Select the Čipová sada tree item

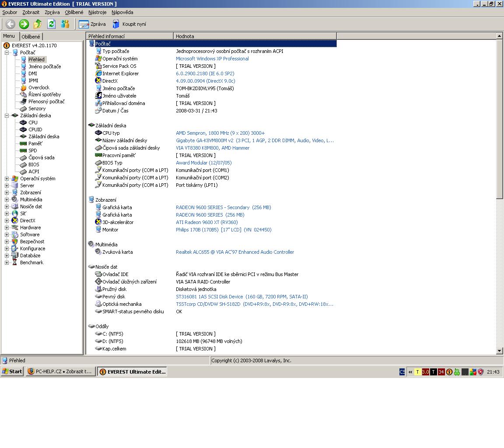(x=42, y=157)
